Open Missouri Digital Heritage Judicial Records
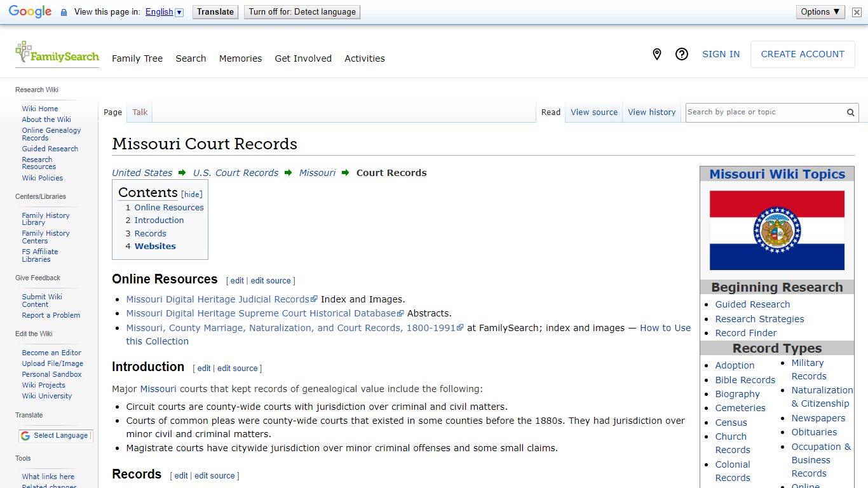Image resolution: width=868 pixels, height=488 pixels. 222,299
